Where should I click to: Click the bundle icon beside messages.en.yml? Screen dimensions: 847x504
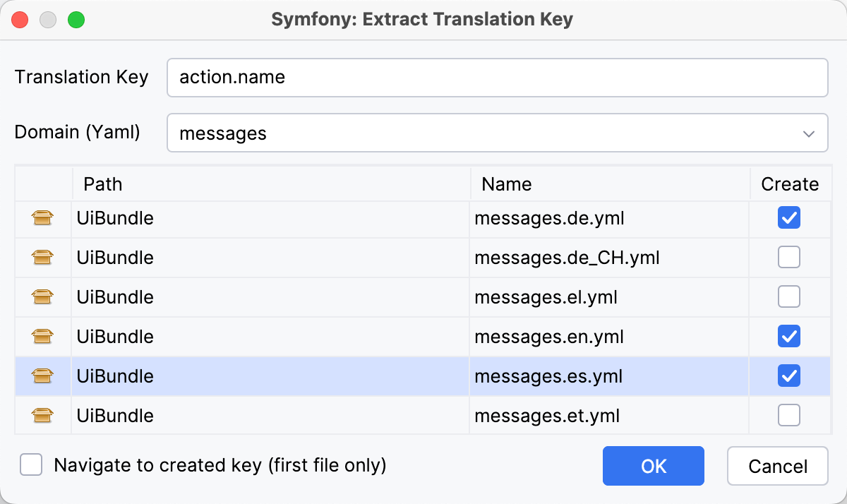[x=42, y=336]
